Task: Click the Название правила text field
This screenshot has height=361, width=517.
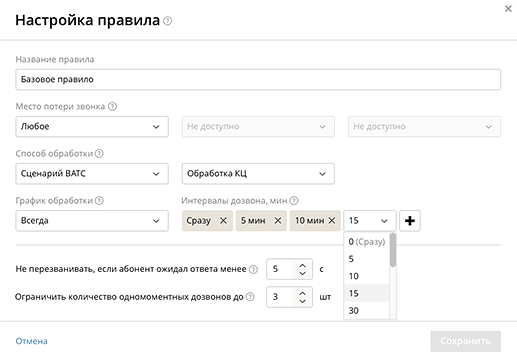Action: tap(258, 79)
